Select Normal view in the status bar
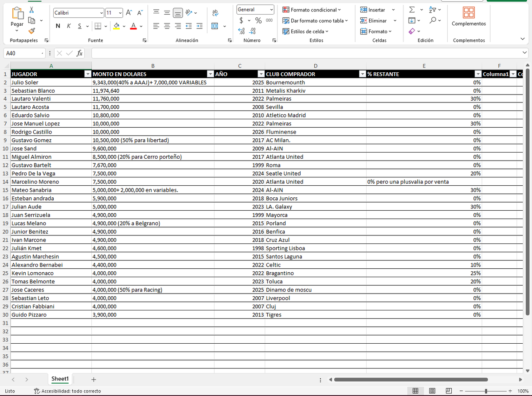The width and height of the screenshot is (532, 396). pos(415,391)
